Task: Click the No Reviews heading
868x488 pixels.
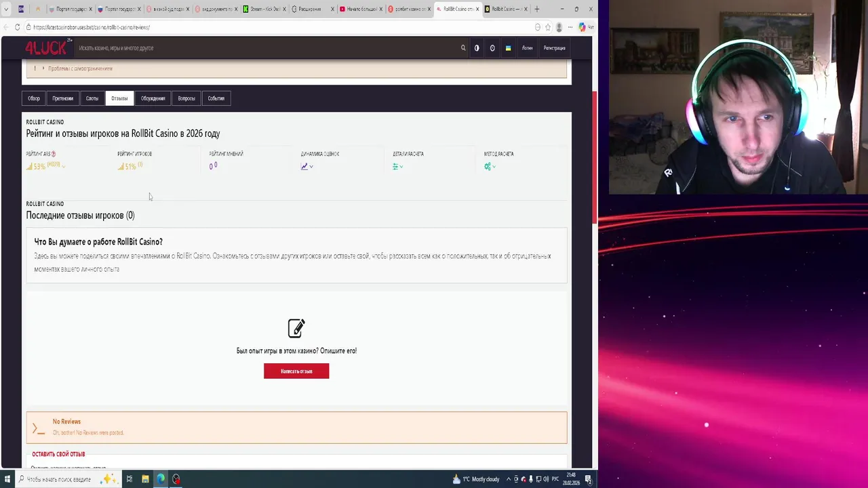Action: (66, 422)
